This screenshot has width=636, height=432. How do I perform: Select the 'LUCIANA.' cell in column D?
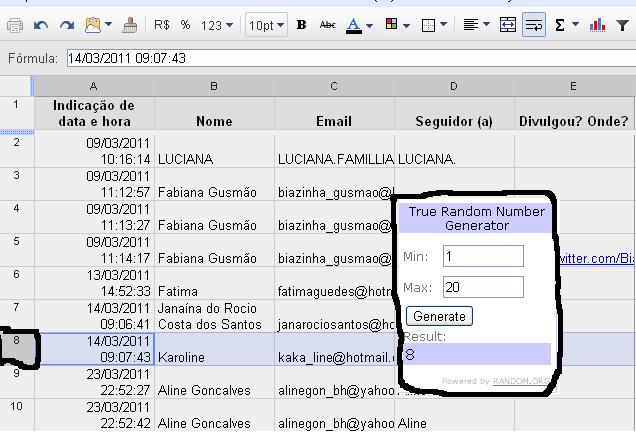[454, 151]
